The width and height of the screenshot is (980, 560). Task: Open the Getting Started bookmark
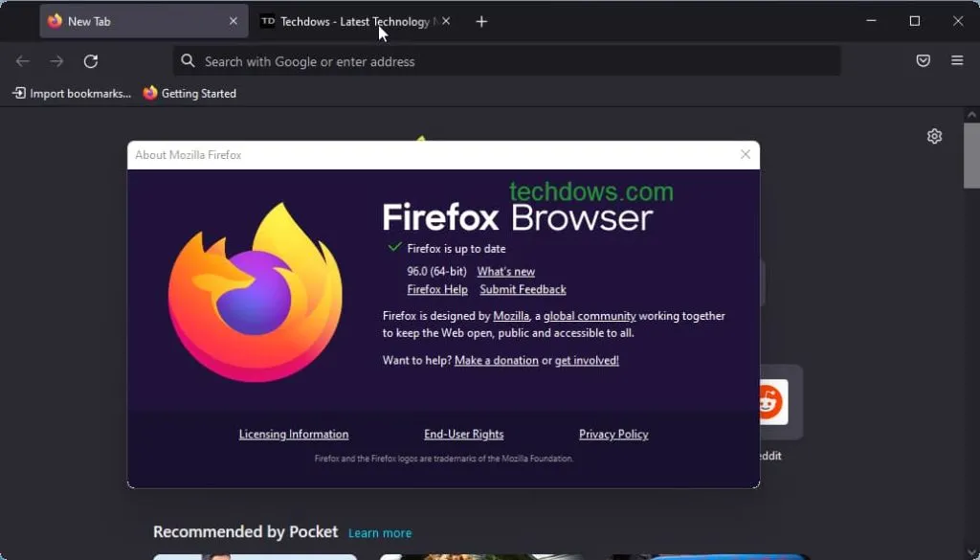click(190, 94)
